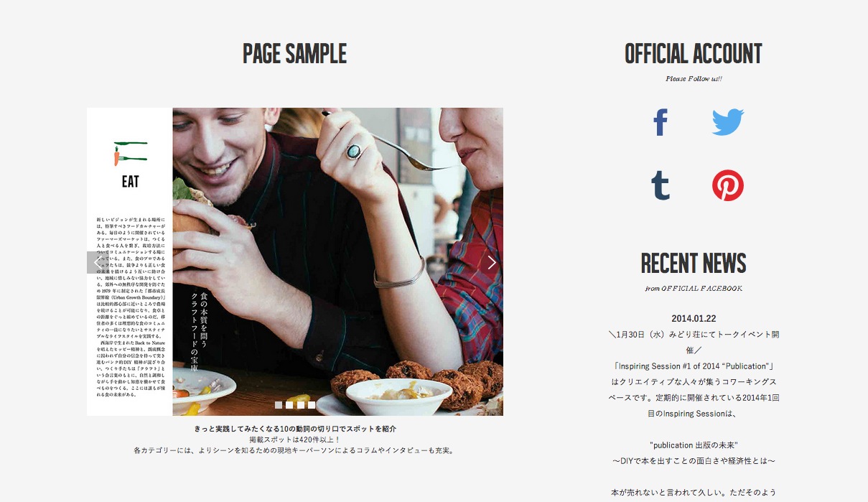Open the 2014.01.22 news entry date
868x502 pixels.
[x=694, y=319]
